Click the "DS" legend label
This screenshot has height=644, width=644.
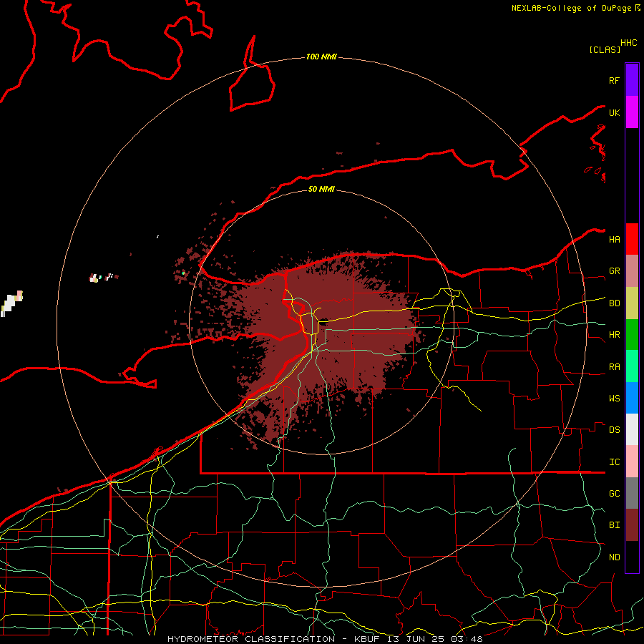[614, 430]
